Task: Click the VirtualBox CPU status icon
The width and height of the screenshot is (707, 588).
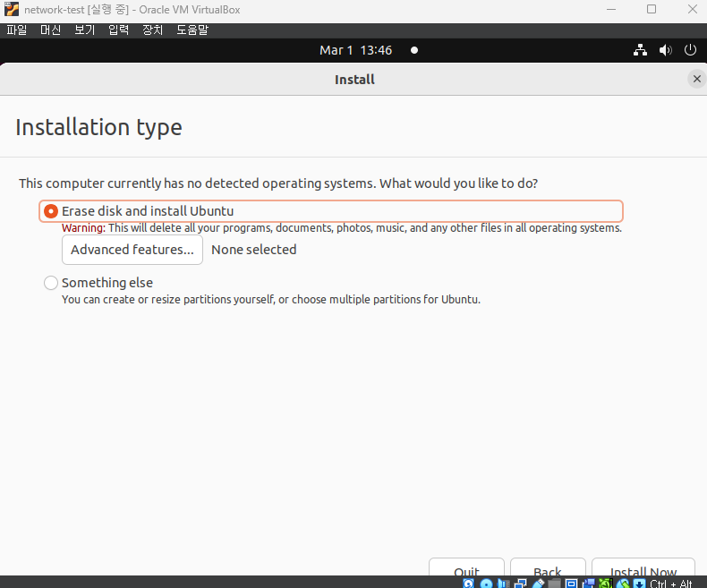Action: pos(606,584)
